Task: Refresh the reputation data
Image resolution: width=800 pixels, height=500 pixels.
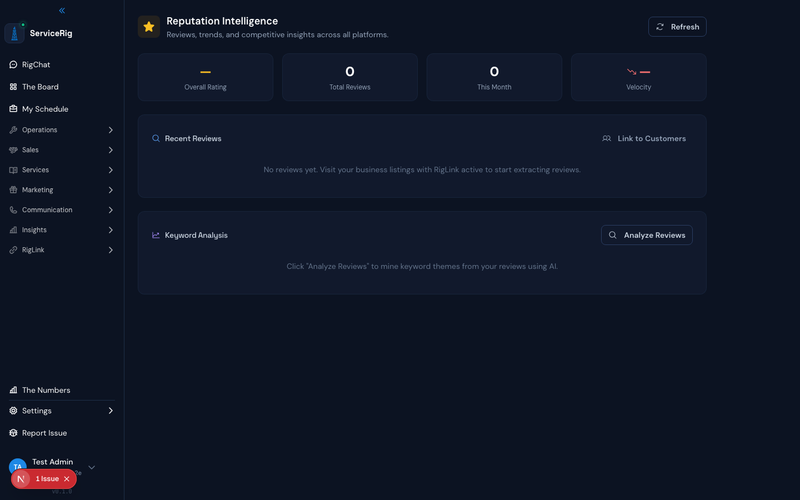Action: pos(677,27)
